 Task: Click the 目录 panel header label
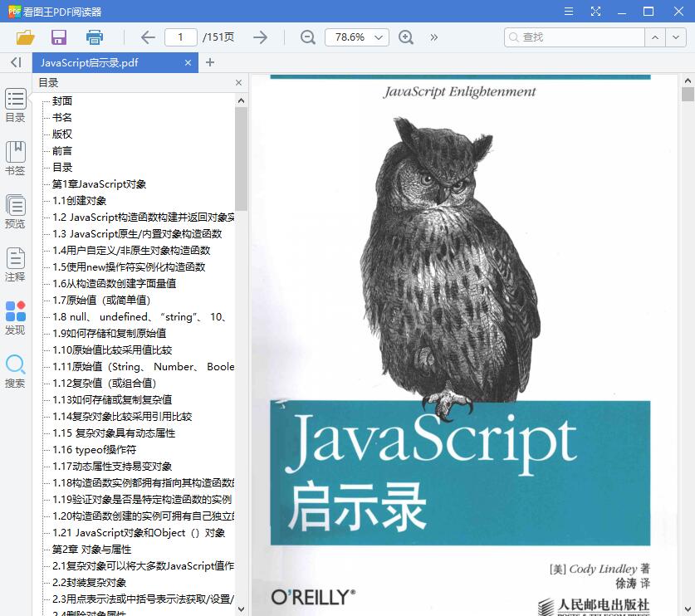click(48, 82)
